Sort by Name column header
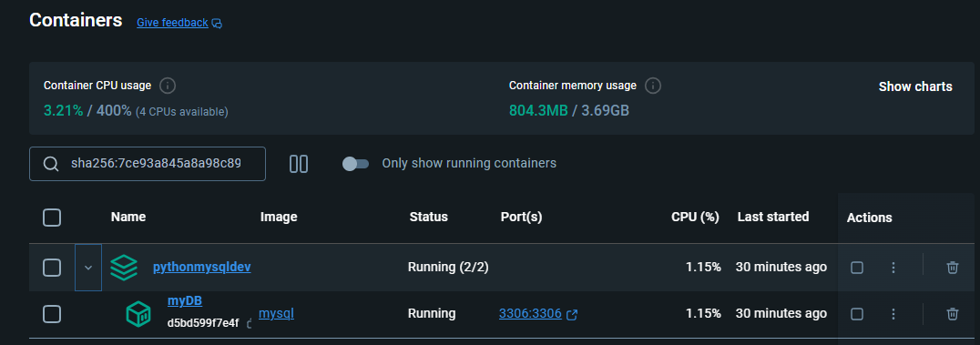Image resolution: width=980 pixels, height=345 pixels. [128, 218]
